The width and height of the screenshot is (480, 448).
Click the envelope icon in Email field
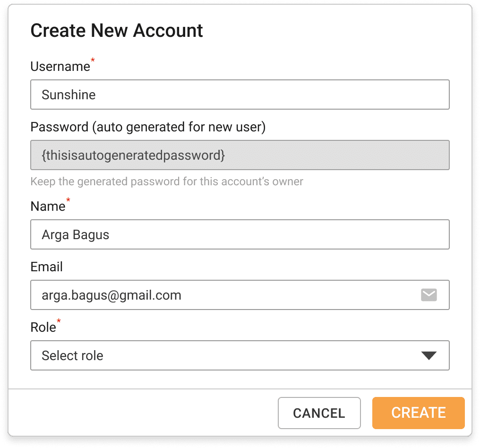coord(429,295)
